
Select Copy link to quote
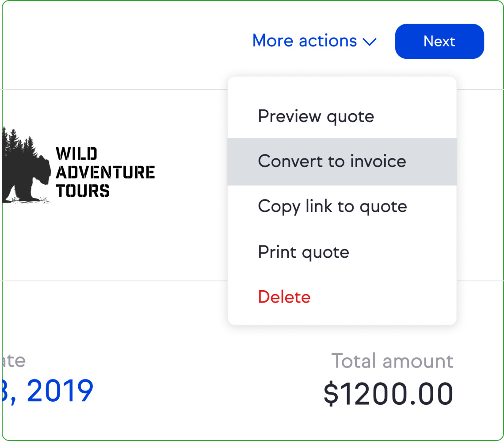tap(342, 207)
